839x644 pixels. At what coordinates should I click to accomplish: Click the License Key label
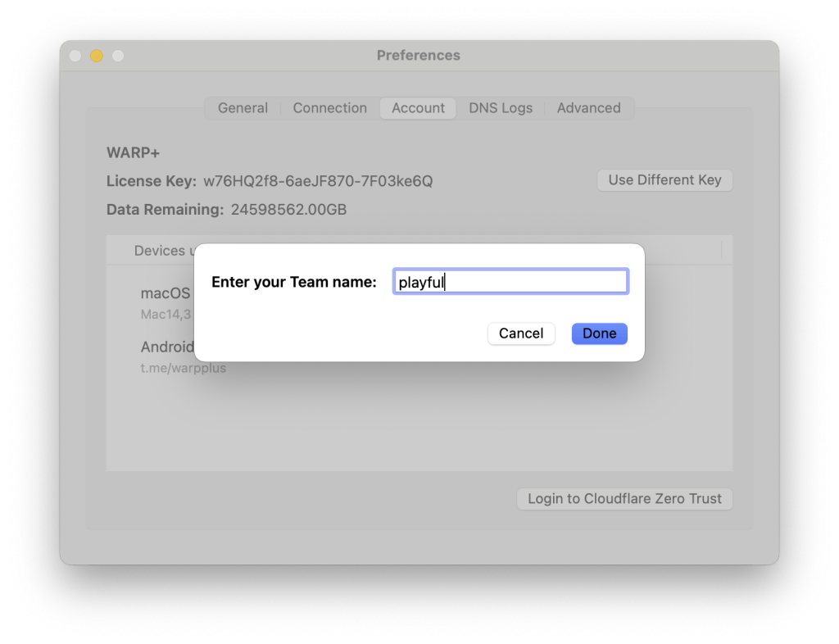tap(152, 181)
